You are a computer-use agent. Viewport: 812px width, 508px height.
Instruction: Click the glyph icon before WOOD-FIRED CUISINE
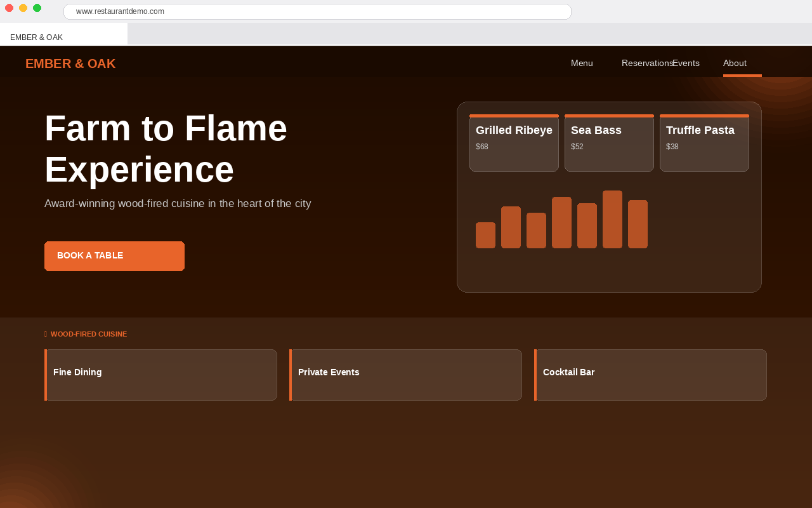coord(46,334)
